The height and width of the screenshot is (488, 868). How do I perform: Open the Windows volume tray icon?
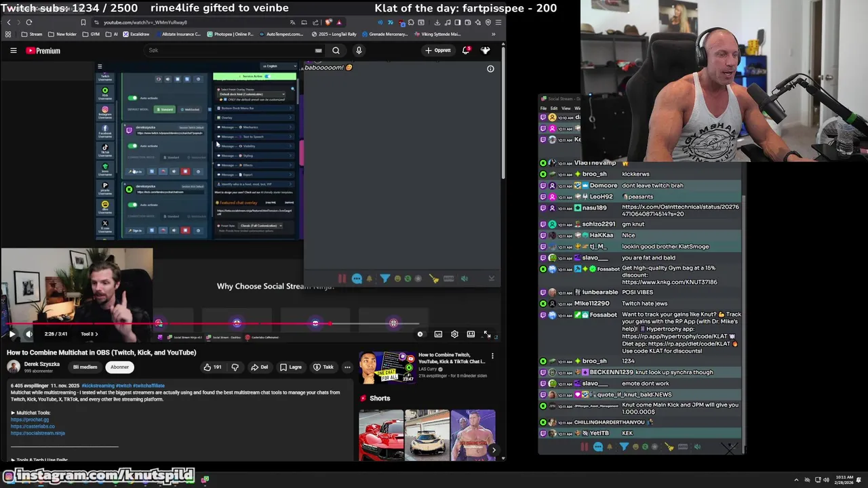click(826, 480)
